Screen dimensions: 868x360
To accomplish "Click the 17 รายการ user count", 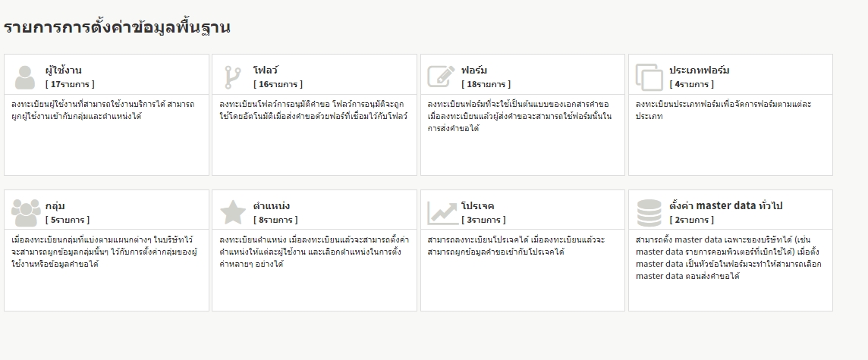I will (x=70, y=84).
